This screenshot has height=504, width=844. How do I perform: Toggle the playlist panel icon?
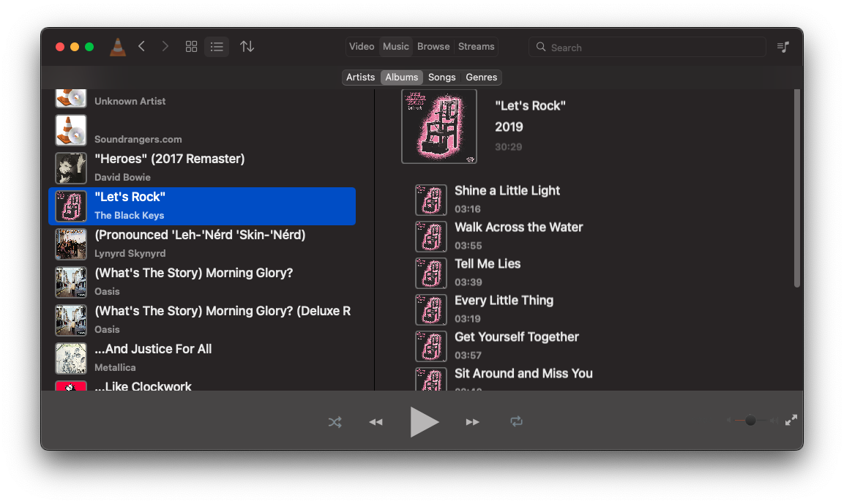(x=783, y=48)
